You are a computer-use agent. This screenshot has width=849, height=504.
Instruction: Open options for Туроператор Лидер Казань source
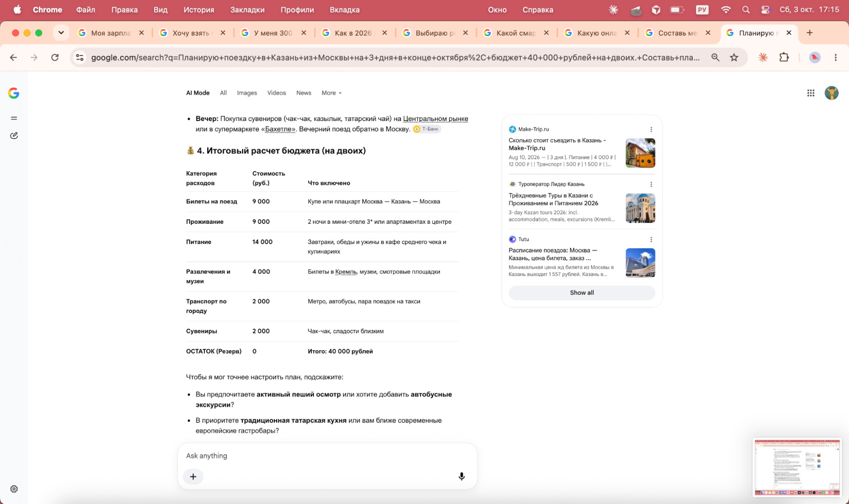point(651,184)
